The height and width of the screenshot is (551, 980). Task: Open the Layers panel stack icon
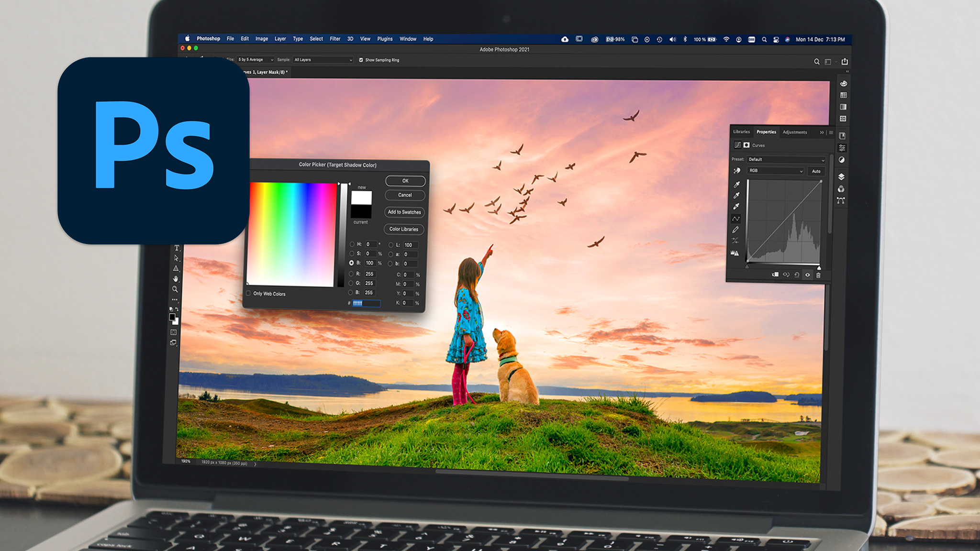(x=841, y=177)
